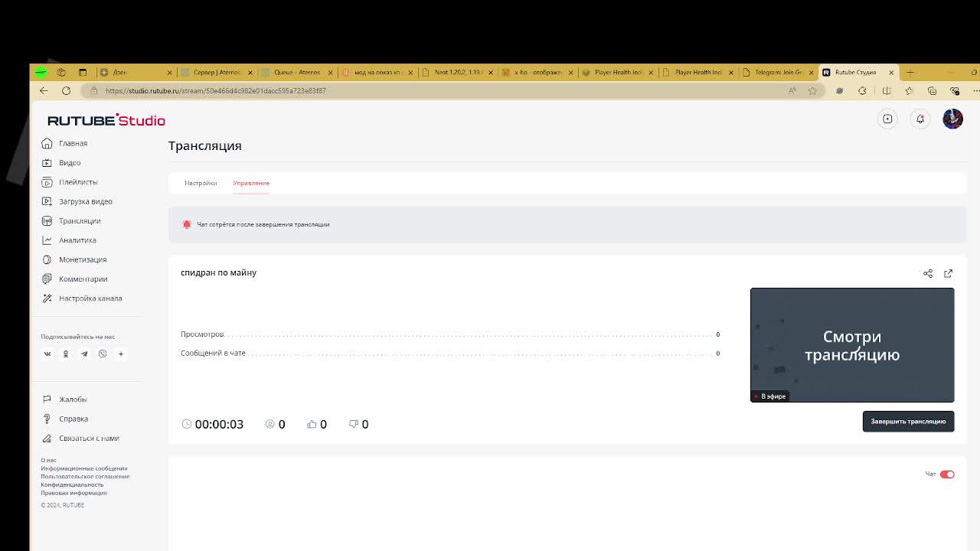Click the stream preview thumbnail
This screenshot has width=980, height=551.
point(852,345)
